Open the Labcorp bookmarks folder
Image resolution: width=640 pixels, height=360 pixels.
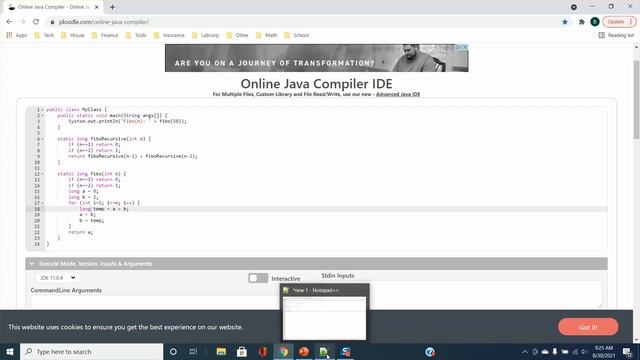click(x=206, y=35)
